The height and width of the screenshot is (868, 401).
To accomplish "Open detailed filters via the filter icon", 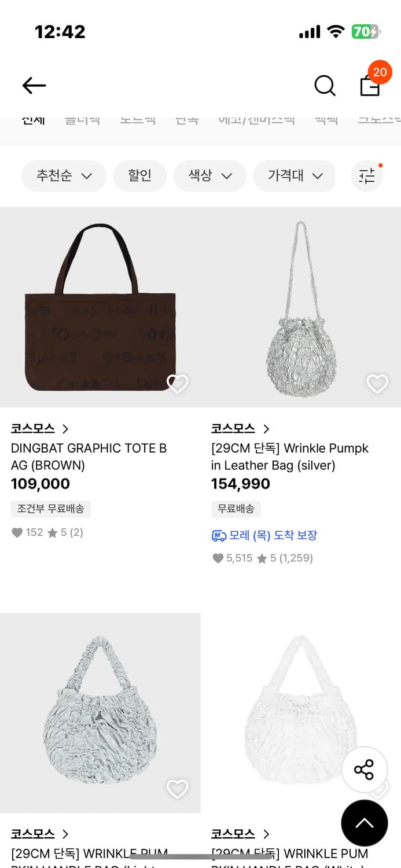I will click(367, 176).
